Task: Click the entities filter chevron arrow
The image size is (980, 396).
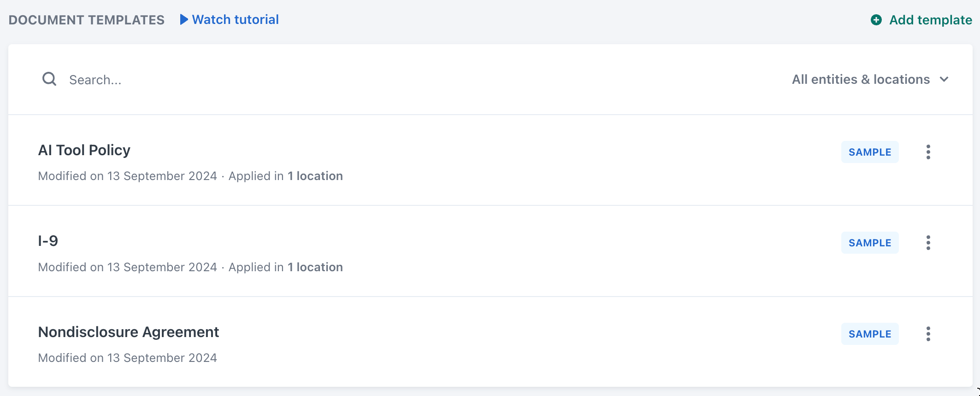Action: 944,79
